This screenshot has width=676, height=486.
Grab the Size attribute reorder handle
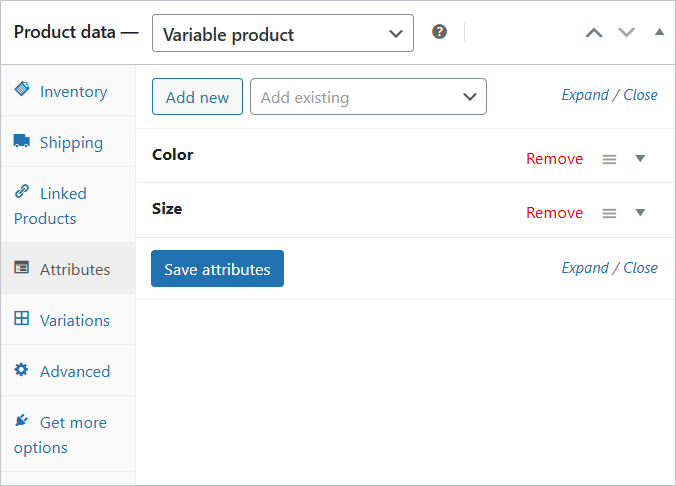pyautogui.click(x=609, y=213)
